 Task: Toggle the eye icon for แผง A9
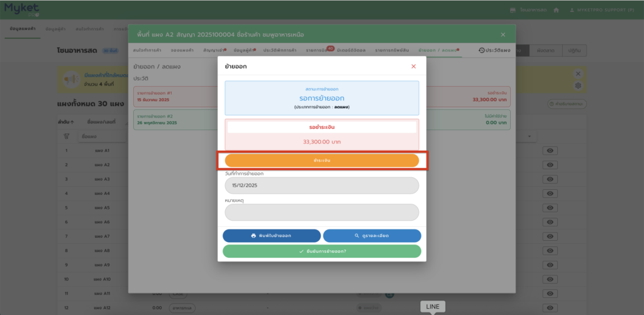pyautogui.click(x=550, y=265)
